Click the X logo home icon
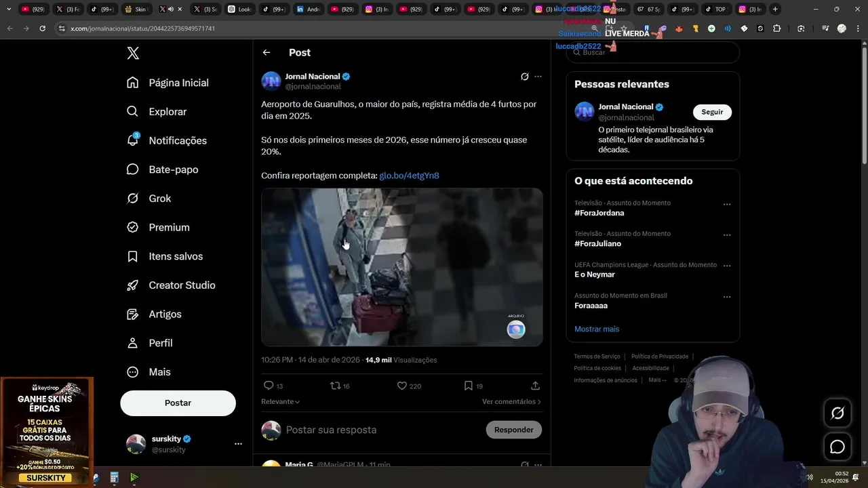 (133, 54)
